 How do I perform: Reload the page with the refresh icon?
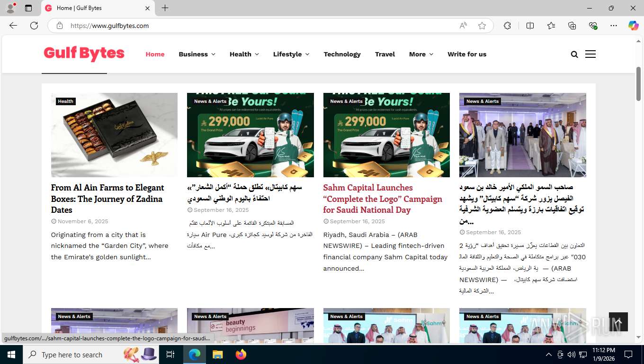pos(34,26)
